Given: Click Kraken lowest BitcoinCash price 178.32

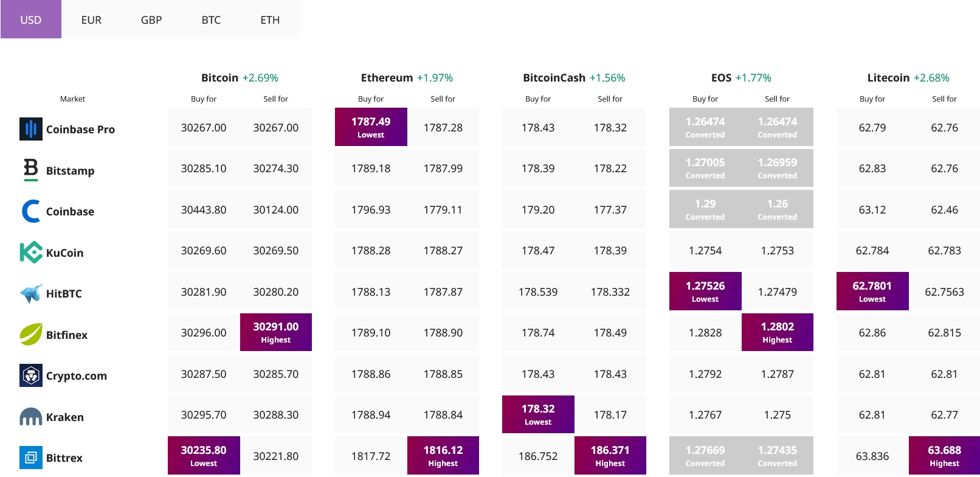Looking at the screenshot, I should (x=538, y=414).
